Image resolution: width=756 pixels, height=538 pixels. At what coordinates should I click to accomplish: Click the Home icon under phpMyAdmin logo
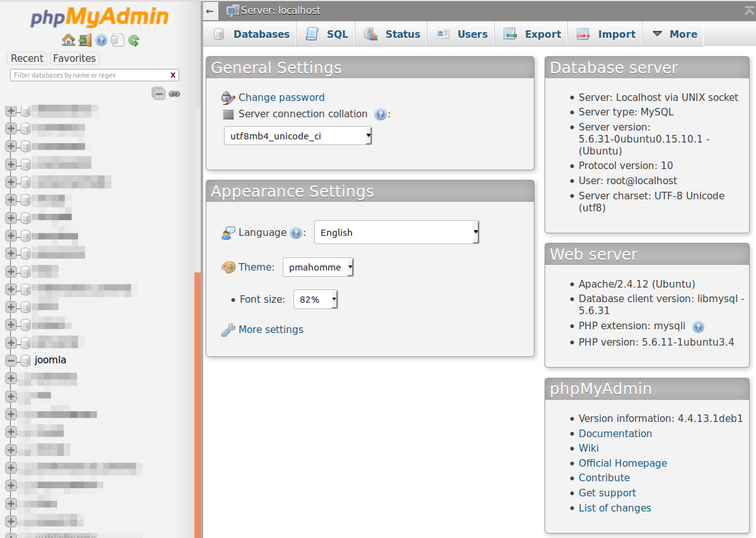tap(68, 40)
